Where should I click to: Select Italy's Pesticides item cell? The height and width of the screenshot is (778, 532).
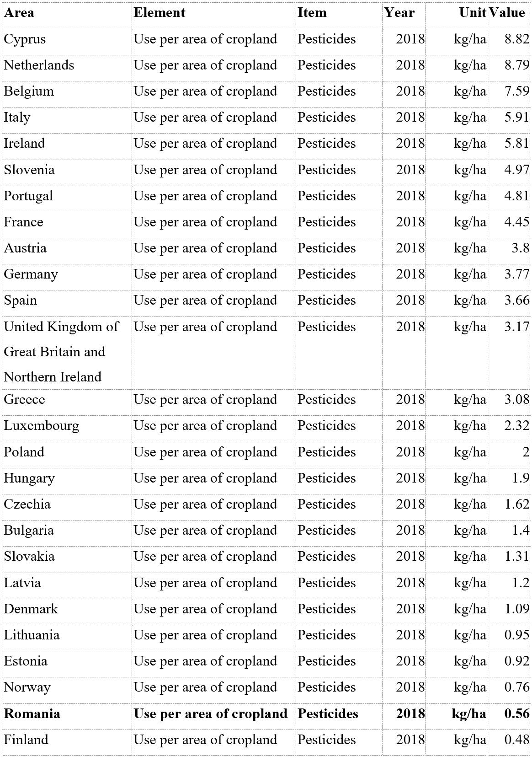[x=327, y=117]
